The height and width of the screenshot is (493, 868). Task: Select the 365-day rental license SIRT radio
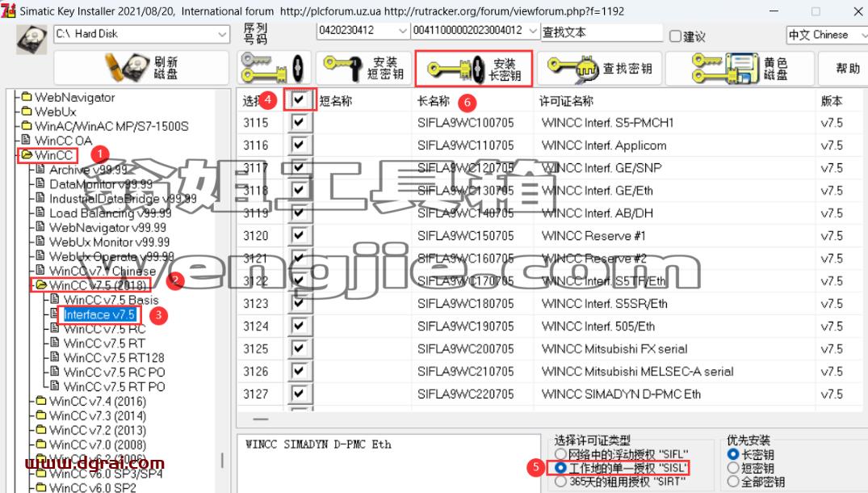coord(560,482)
